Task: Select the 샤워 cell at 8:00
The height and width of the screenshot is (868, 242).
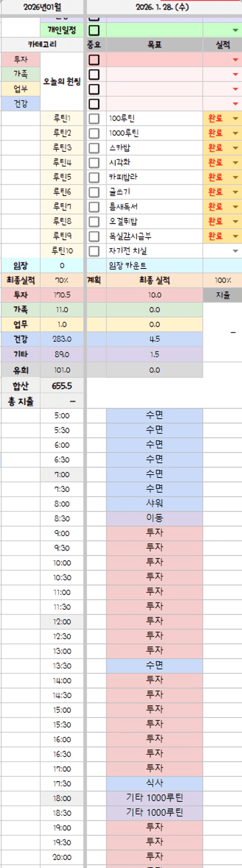Action: [155, 503]
